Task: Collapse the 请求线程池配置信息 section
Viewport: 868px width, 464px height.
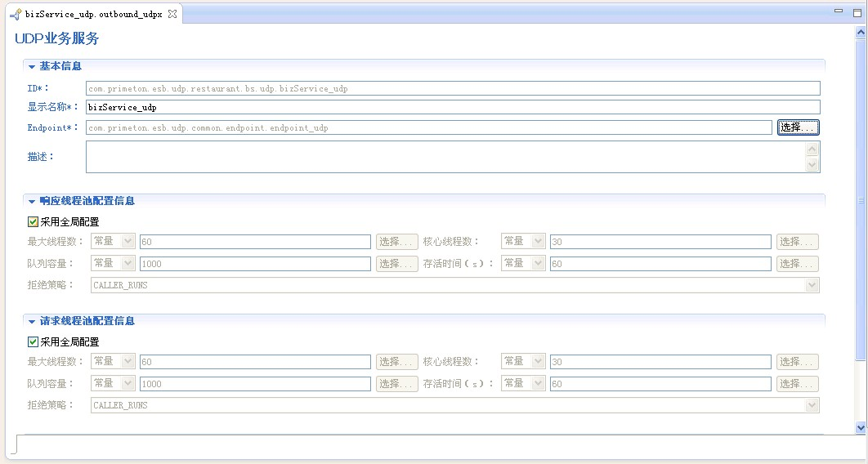Action: tap(32, 322)
